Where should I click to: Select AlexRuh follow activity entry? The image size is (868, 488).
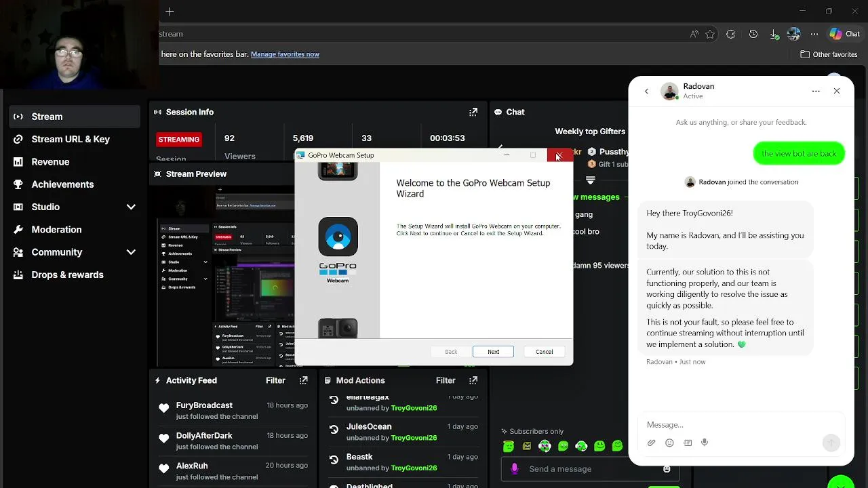233,471
